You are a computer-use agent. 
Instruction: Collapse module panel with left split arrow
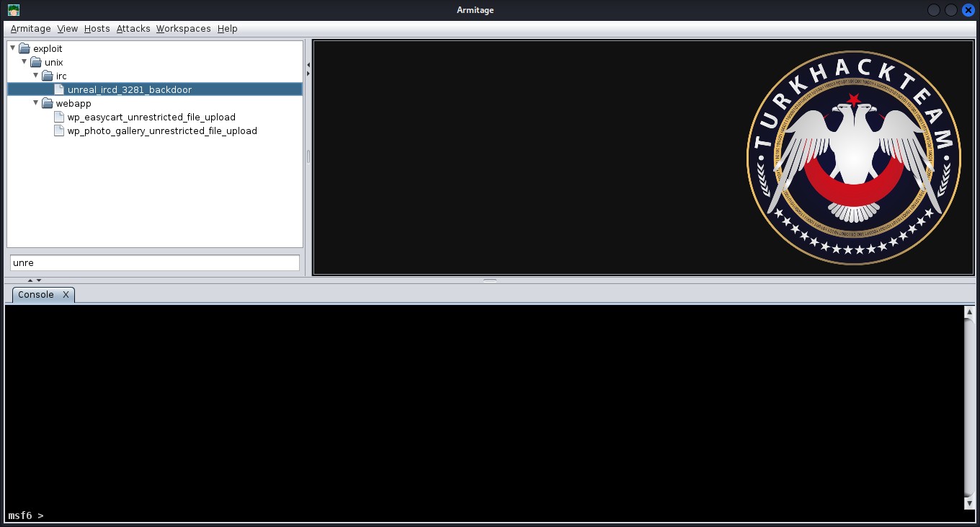308,65
